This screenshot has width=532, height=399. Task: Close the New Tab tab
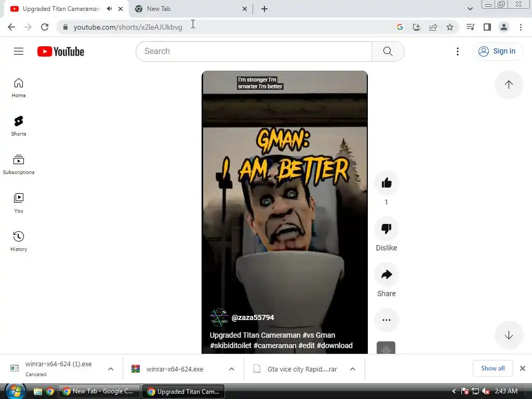pyautogui.click(x=244, y=9)
